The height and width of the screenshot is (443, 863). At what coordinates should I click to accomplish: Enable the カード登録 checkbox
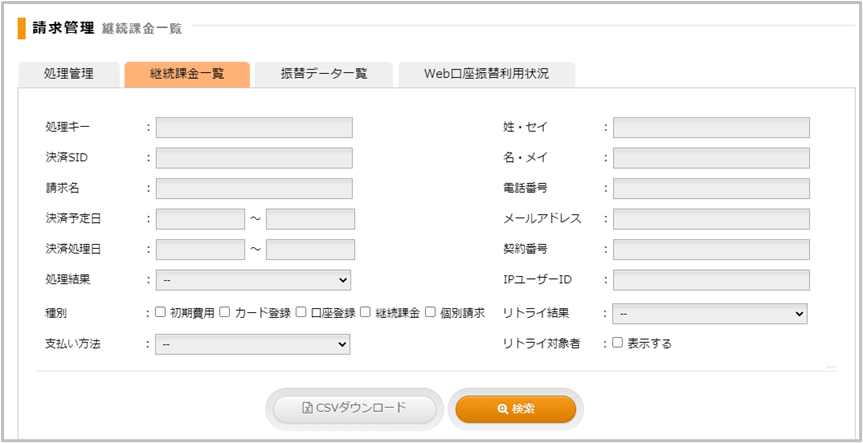[x=225, y=313]
